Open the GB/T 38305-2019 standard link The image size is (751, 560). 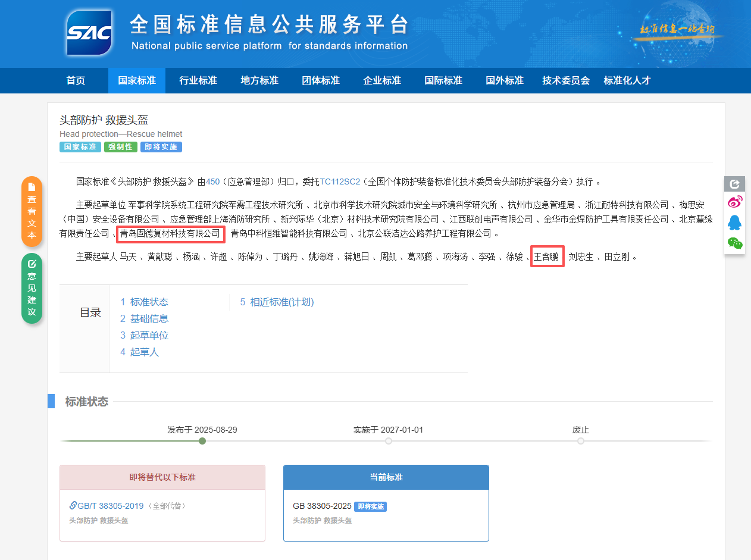click(111, 506)
